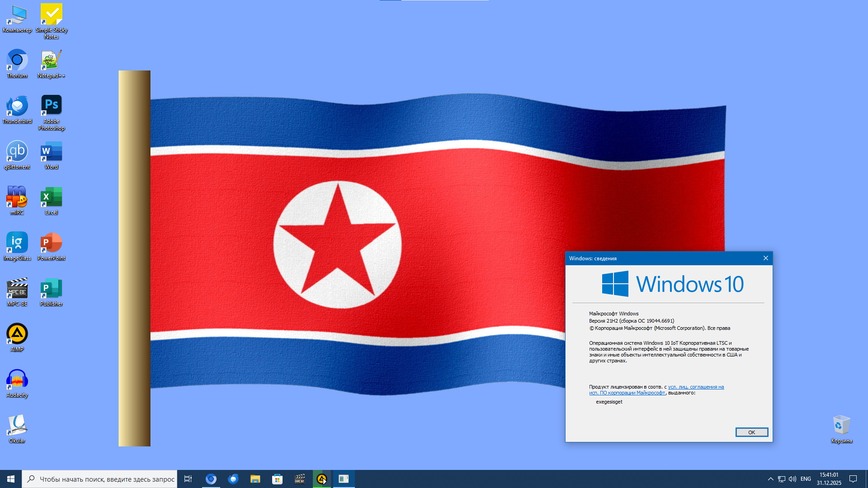Click the taskbar search input box
868x488 pixels.
[x=106, y=479]
